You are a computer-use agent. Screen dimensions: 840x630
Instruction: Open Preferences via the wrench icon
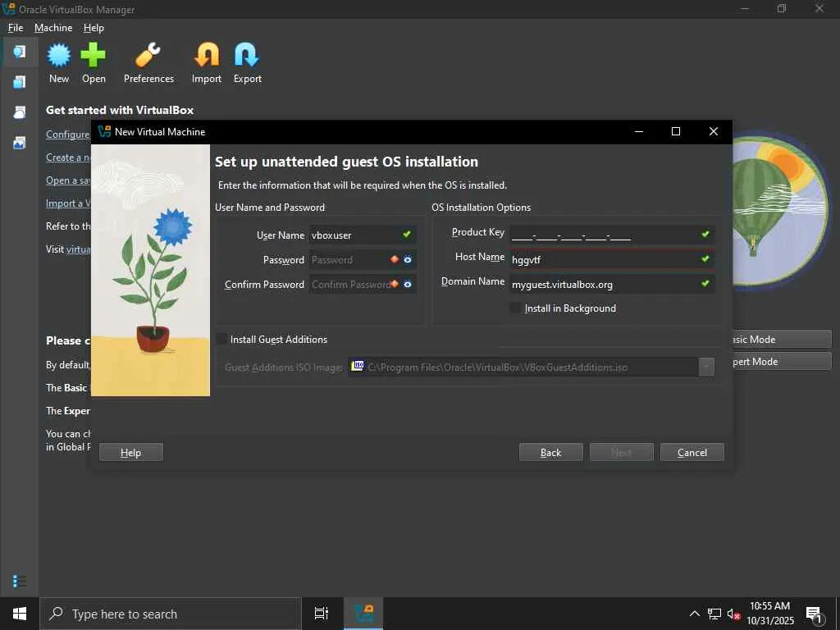click(x=148, y=55)
